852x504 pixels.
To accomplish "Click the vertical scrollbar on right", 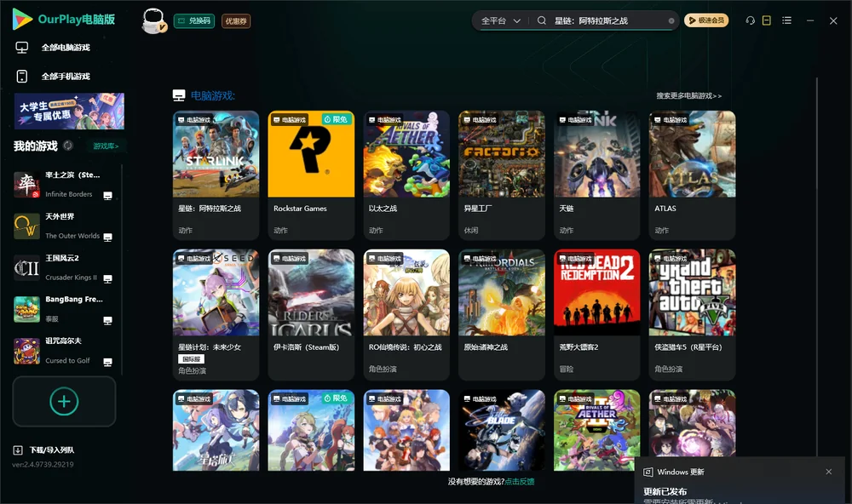I will [816, 266].
